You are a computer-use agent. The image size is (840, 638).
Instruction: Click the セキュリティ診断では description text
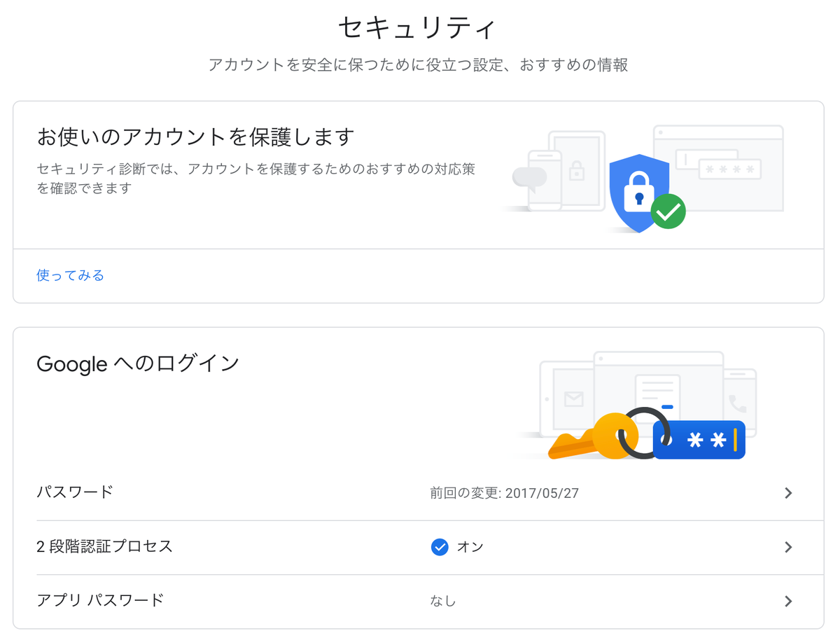tap(256, 179)
